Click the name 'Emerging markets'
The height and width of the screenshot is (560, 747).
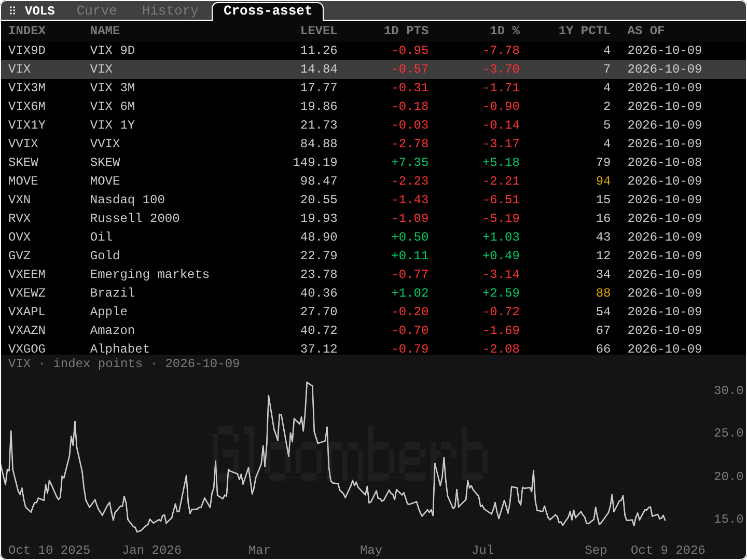pos(150,274)
